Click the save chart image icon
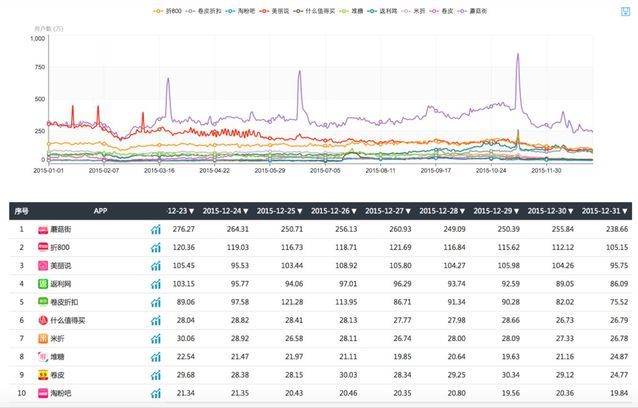This screenshot has width=638, height=408. click(625, 11)
